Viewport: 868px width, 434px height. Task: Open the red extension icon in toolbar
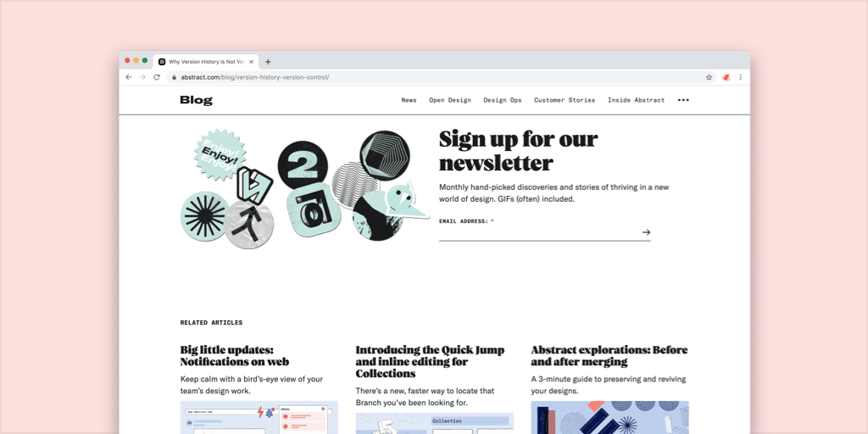pyautogui.click(x=726, y=77)
